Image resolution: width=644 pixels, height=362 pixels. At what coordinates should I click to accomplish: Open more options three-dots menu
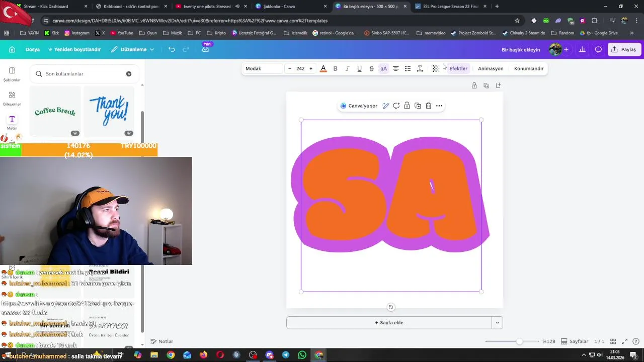click(x=439, y=106)
